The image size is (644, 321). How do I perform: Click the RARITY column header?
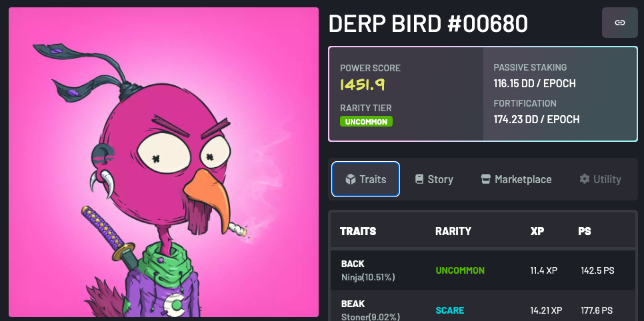click(x=453, y=231)
